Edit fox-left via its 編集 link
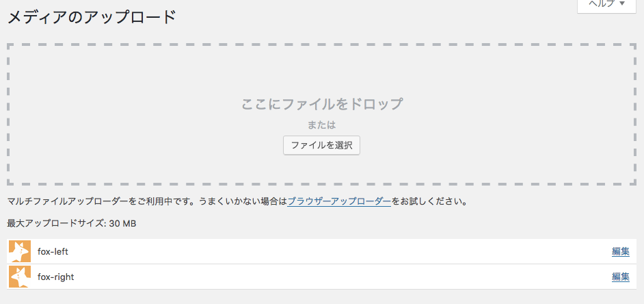The width and height of the screenshot is (644, 304). (x=621, y=251)
